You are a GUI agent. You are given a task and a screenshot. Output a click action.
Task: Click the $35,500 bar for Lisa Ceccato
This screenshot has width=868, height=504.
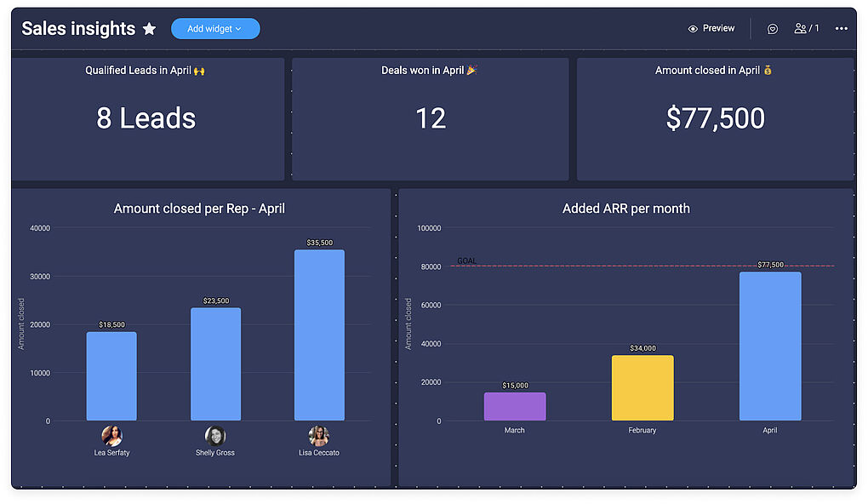tap(319, 335)
